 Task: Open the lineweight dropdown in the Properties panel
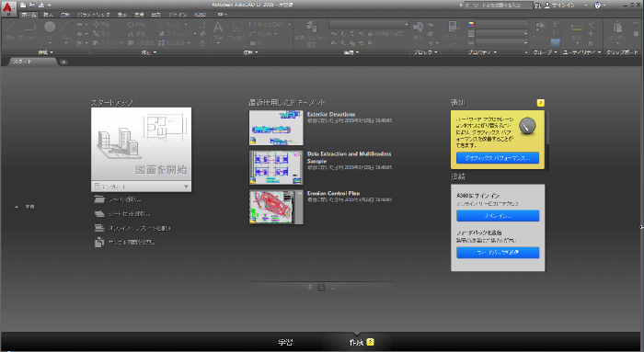pos(501,34)
